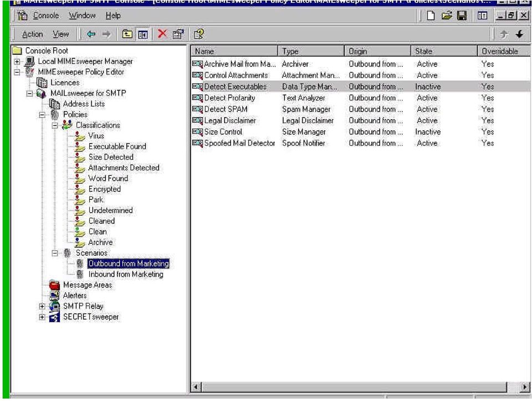
Task: Click the Up one level toolbar icon
Action: click(x=127, y=34)
